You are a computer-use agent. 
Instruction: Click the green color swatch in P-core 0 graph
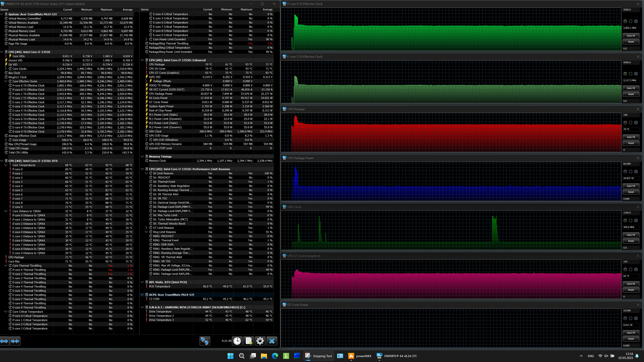(x=625, y=21)
